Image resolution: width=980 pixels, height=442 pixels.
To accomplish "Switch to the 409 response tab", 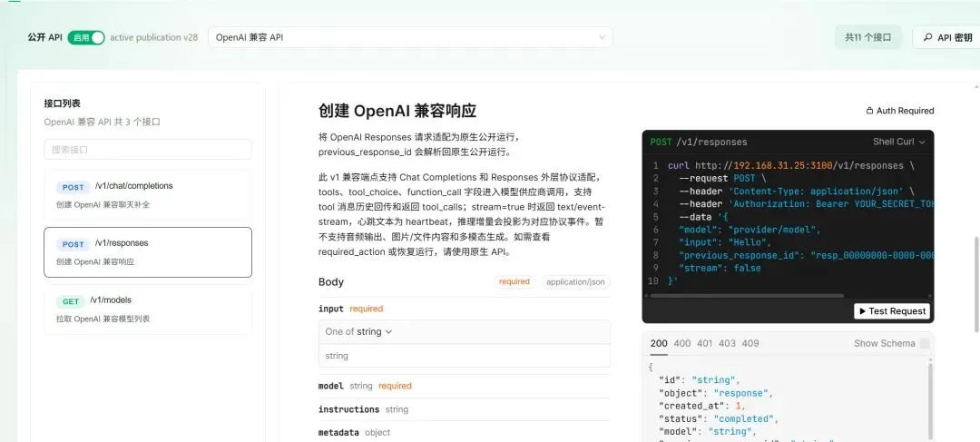I will (x=750, y=343).
